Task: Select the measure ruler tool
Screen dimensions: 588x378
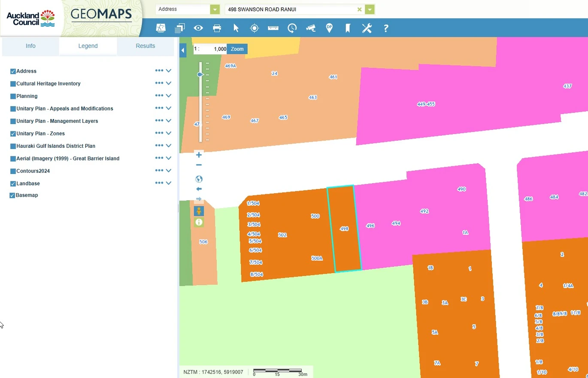Action: tap(273, 28)
